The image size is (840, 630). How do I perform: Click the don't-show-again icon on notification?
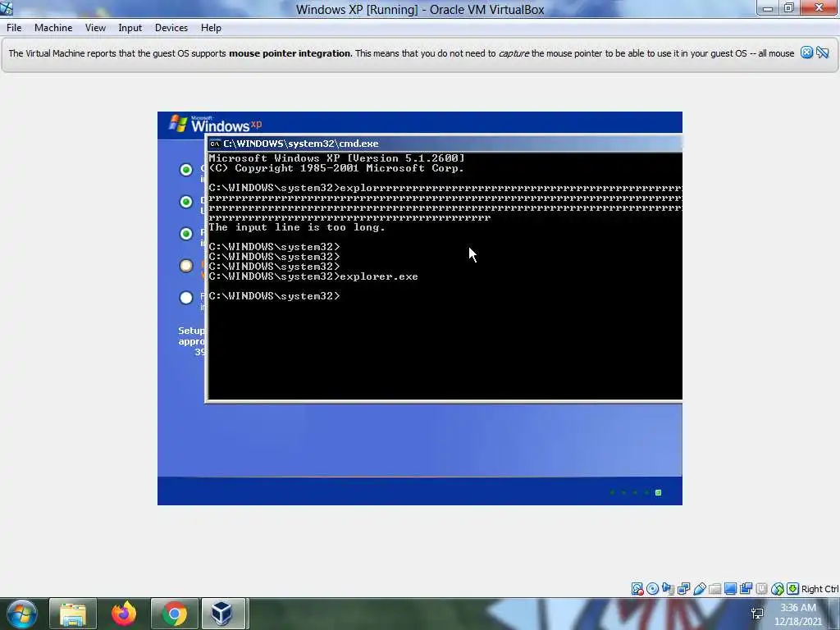[x=823, y=52]
